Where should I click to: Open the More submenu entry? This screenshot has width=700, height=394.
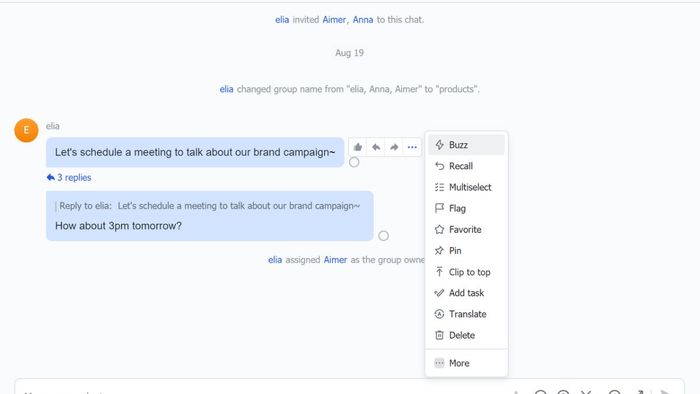tap(466, 363)
